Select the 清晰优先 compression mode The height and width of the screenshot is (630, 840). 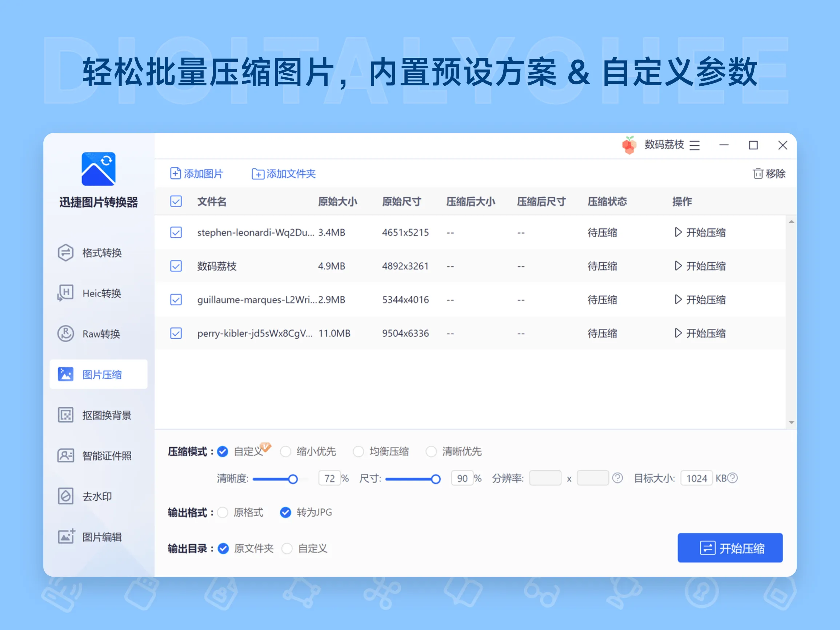coord(431,452)
